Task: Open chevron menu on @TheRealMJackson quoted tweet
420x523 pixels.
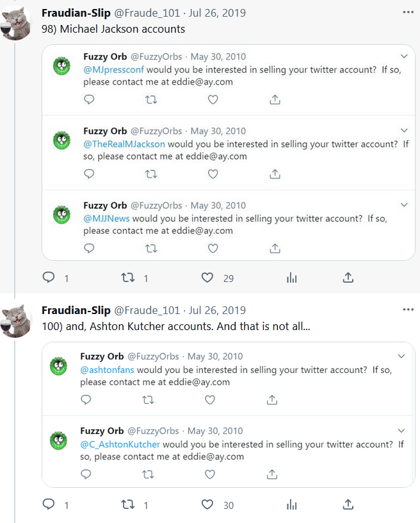Action: pyautogui.click(x=404, y=131)
